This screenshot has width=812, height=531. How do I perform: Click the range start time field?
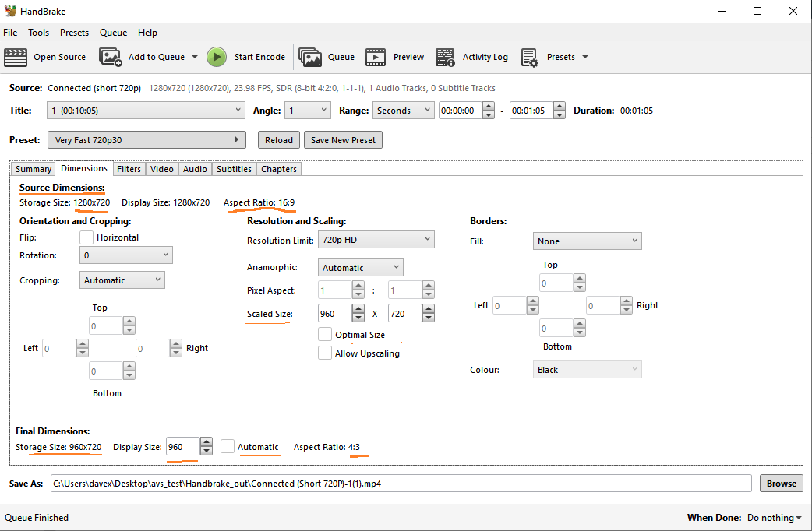point(461,111)
